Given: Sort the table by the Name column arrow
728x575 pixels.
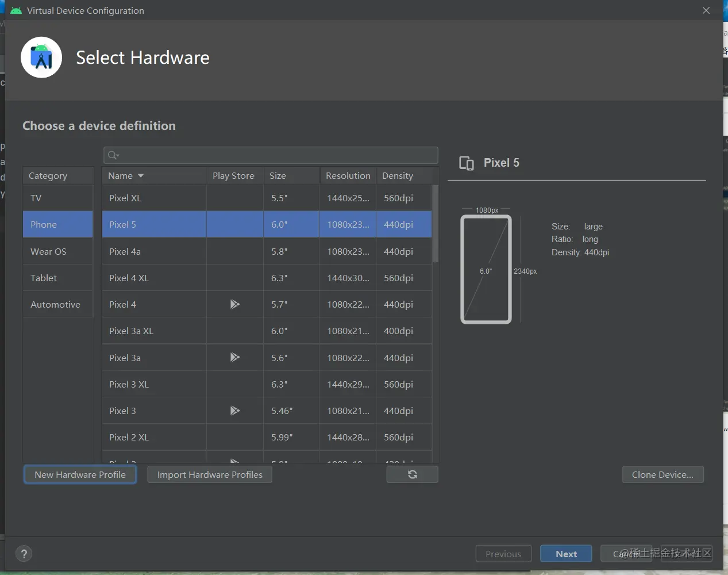Looking at the screenshot, I should point(141,176).
